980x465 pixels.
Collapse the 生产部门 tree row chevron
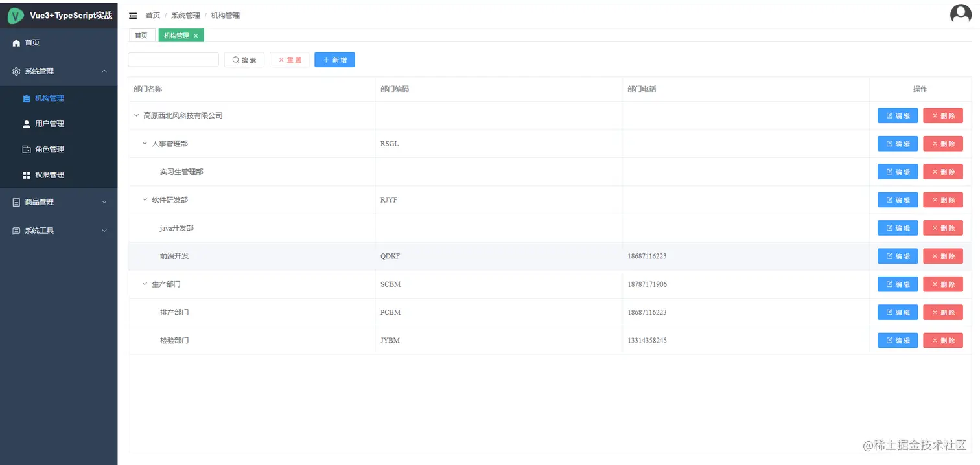(145, 284)
